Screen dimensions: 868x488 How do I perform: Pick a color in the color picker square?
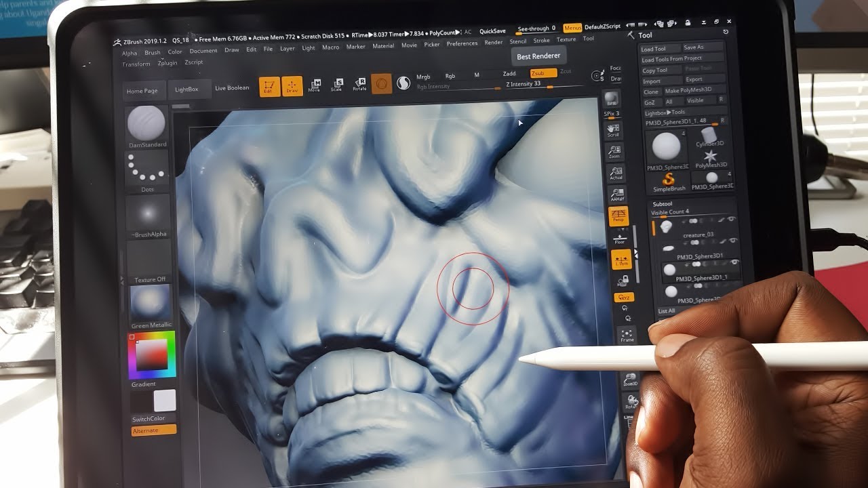[152, 353]
